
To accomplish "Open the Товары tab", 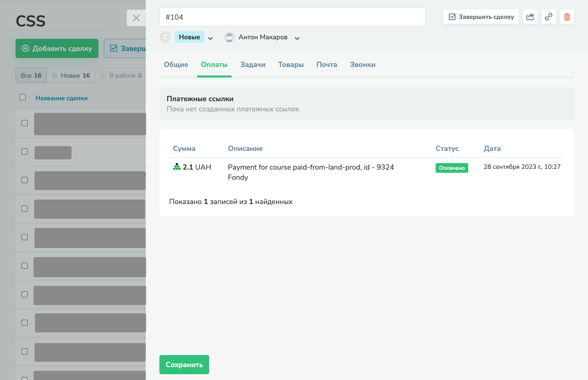I will [291, 65].
